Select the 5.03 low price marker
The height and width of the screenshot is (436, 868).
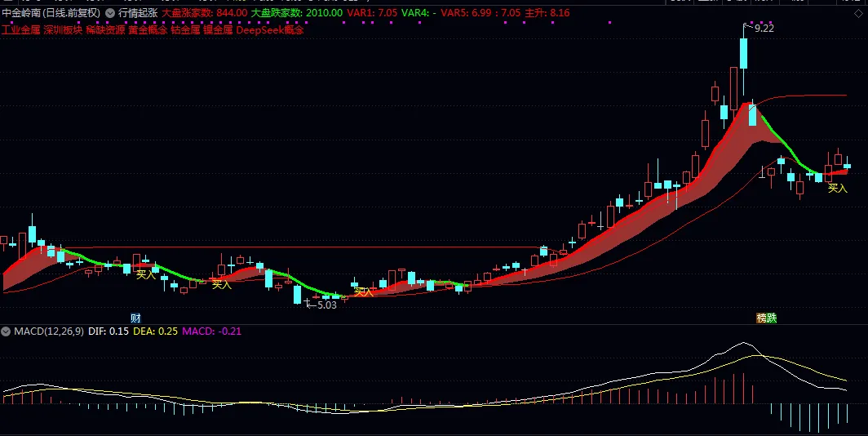[x=326, y=305]
